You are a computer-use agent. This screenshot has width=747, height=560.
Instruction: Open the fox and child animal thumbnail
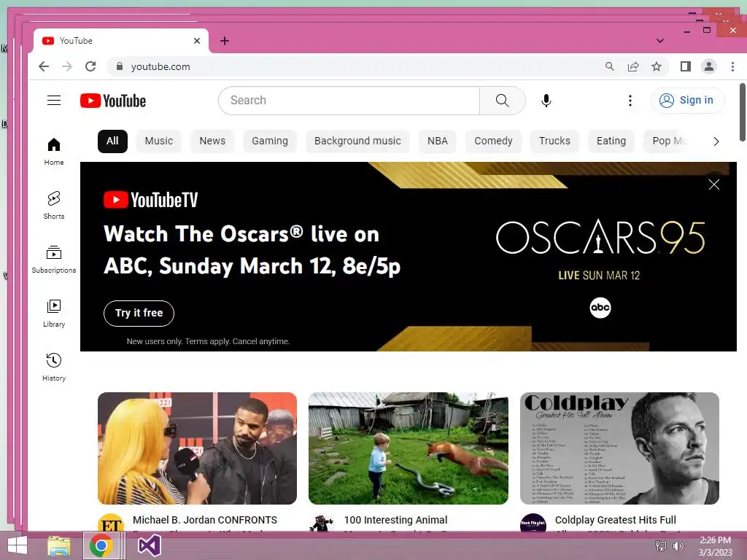coord(409,448)
